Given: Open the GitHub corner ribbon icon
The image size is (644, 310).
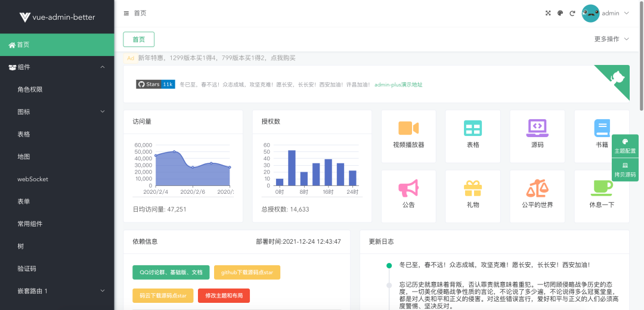Looking at the screenshot, I should tap(617, 77).
